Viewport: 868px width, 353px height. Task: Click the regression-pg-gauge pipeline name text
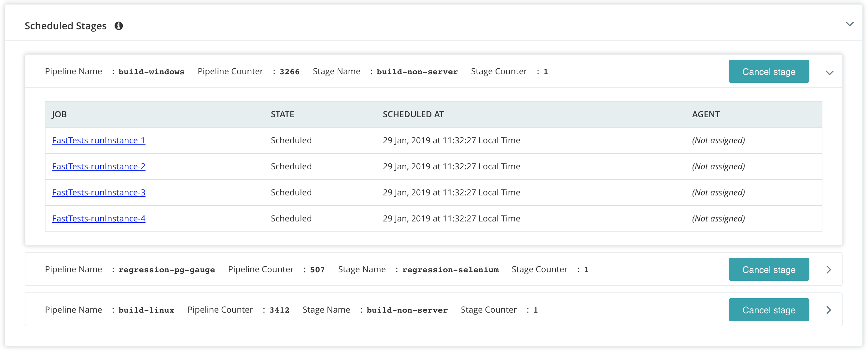tap(166, 270)
